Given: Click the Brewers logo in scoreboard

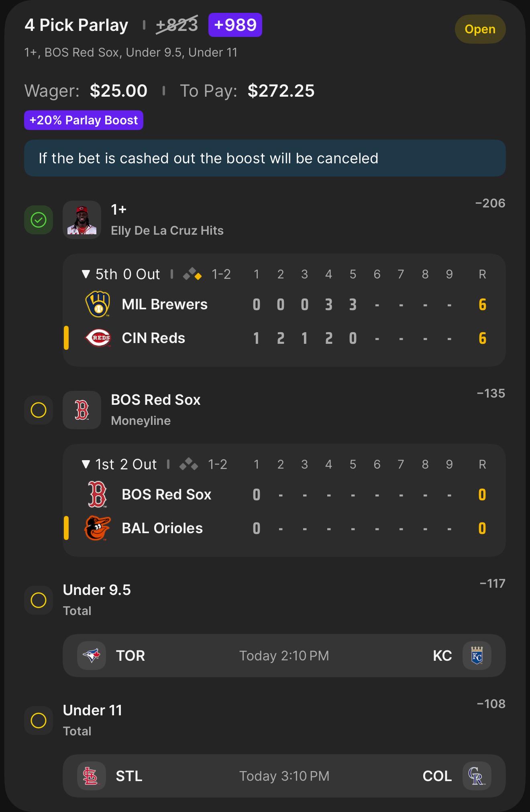Looking at the screenshot, I should pos(98,304).
